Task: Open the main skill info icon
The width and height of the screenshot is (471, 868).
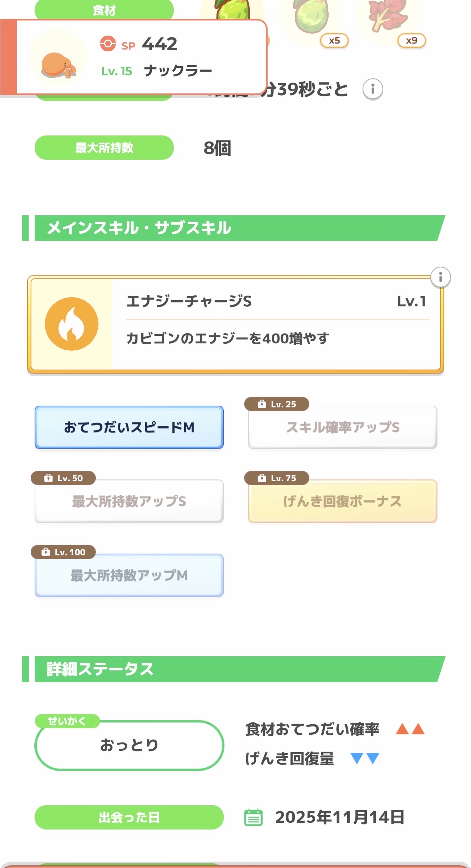Action: [x=440, y=277]
